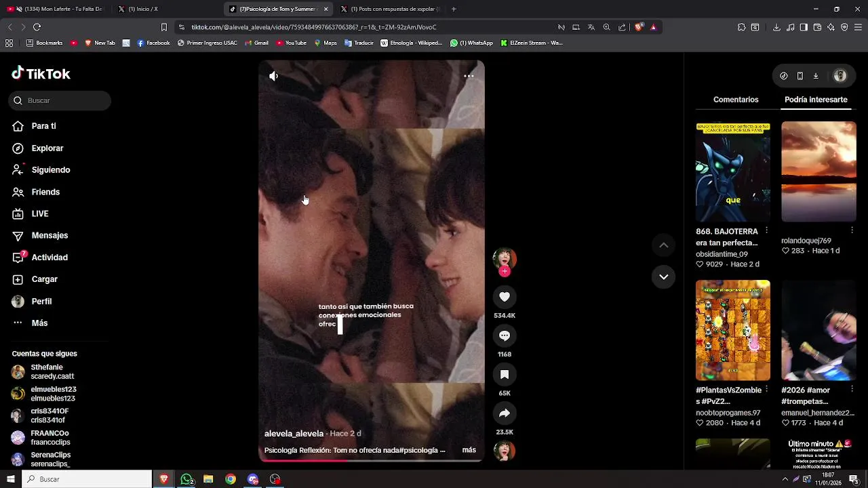
Task: Click the desktop download icon in top pill
Action: 816,76
